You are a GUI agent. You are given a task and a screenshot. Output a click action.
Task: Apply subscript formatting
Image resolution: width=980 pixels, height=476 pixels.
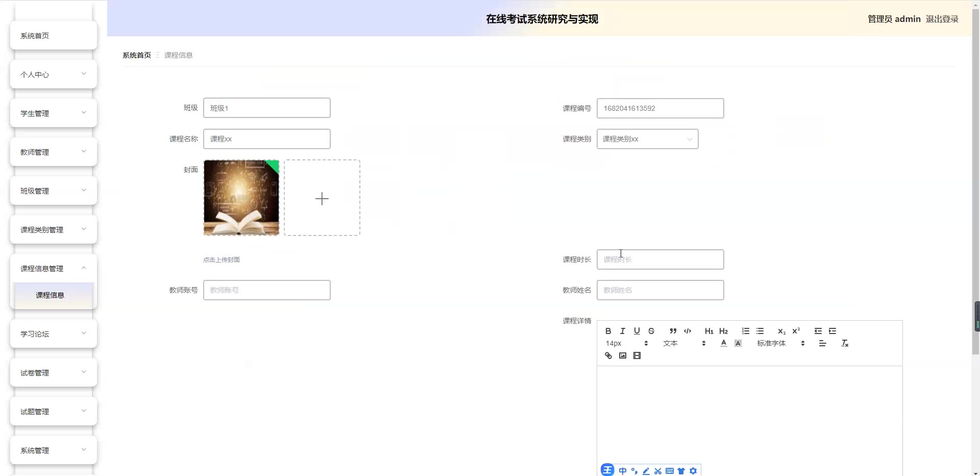pos(781,331)
